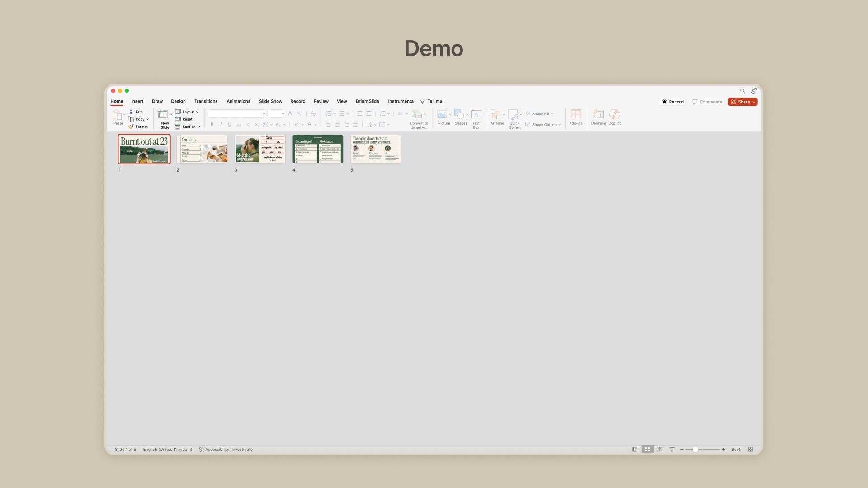Click the Cut scissors icon
The height and width of the screenshot is (488, 868).
tap(131, 112)
